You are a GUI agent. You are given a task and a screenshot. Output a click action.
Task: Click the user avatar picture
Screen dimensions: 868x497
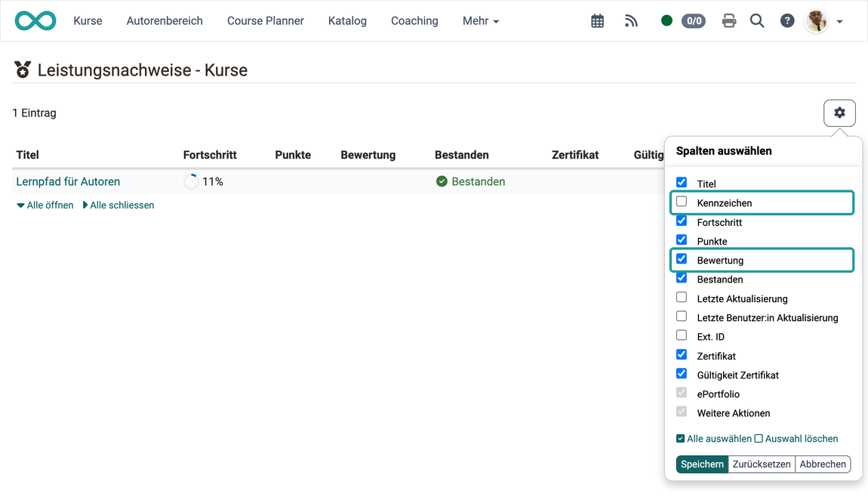[816, 21]
